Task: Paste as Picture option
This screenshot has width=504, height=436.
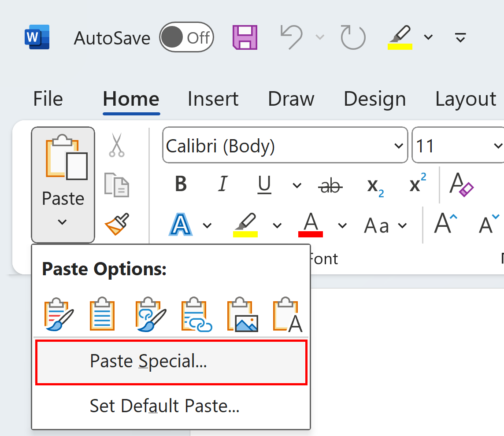Action: pos(242,314)
